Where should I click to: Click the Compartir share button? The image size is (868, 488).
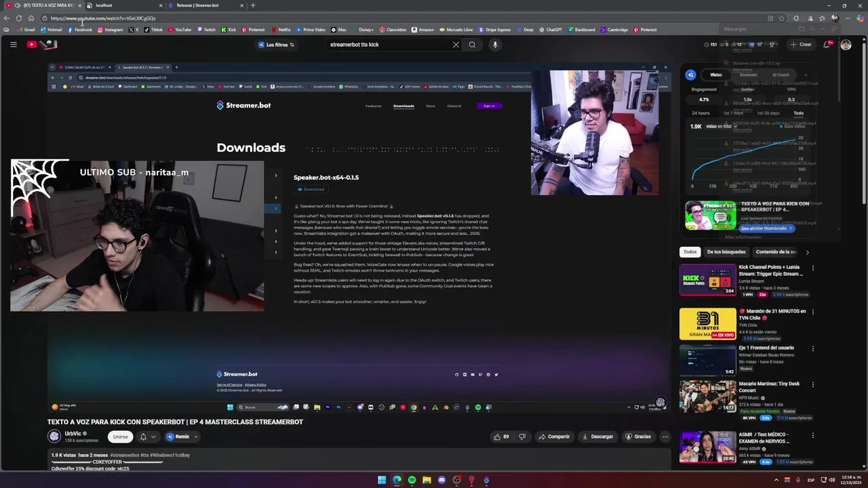pyautogui.click(x=554, y=436)
